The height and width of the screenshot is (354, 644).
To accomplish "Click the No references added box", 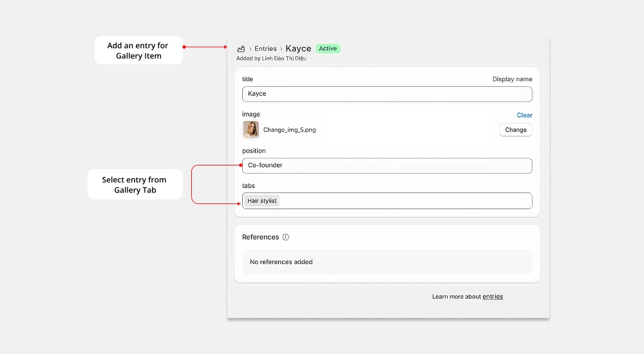I will tap(387, 262).
